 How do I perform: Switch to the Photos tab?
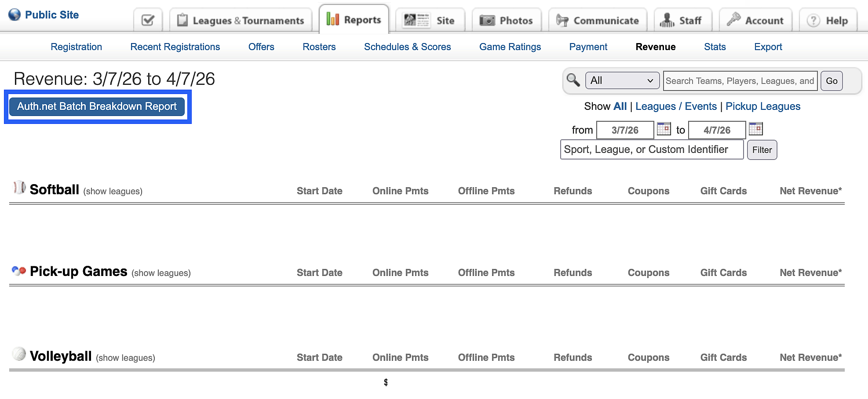click(x=507, y=20)
